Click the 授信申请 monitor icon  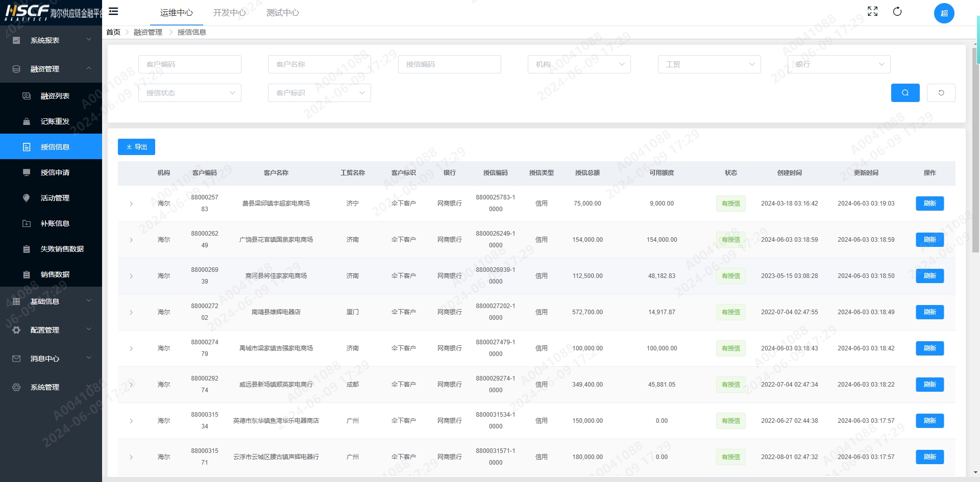click(x=27, y=172)
